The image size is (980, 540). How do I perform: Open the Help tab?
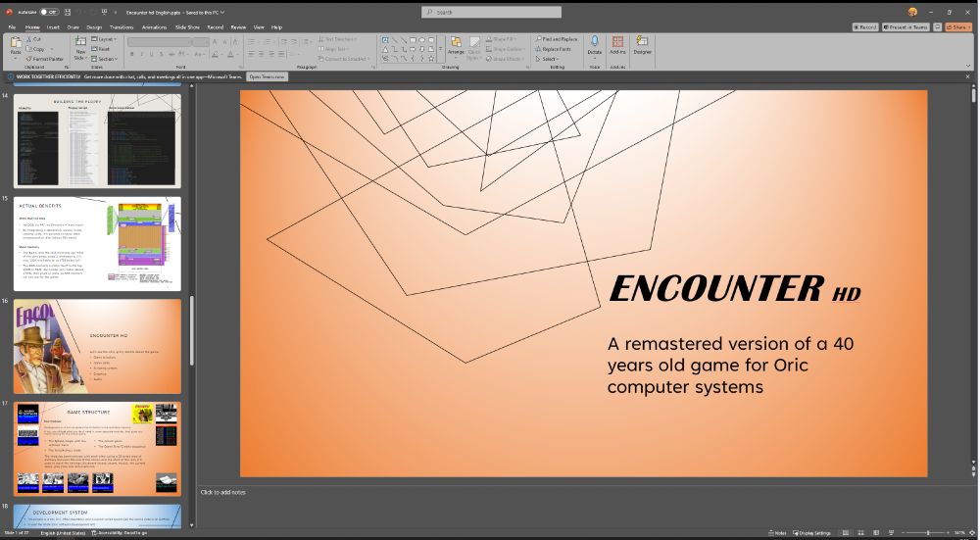(x=277, y=27)
